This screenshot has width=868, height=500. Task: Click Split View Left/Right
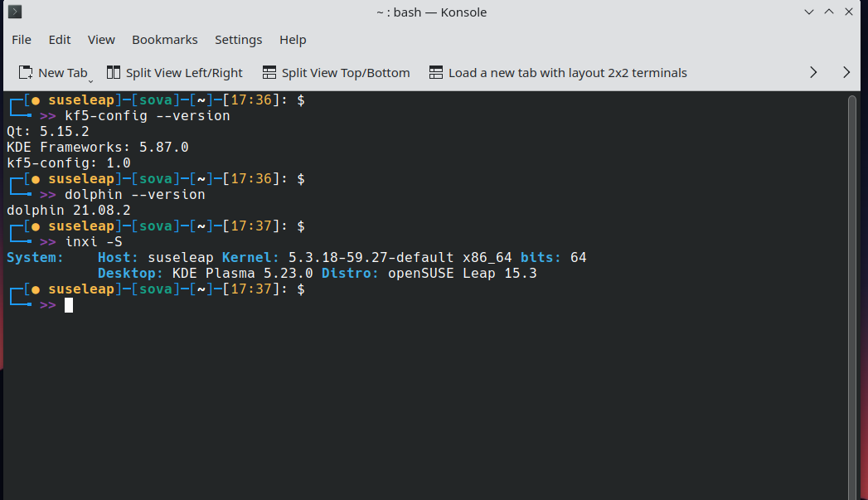tap(174, 72)
